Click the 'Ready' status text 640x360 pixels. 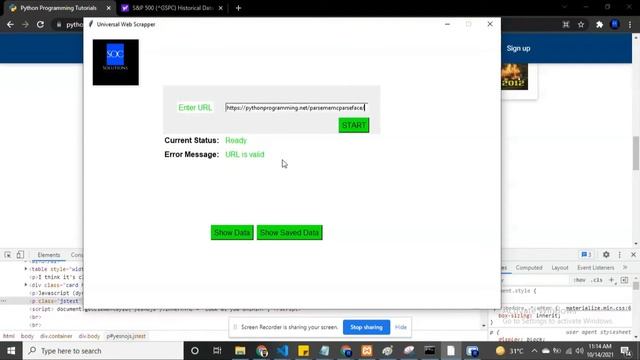coord(236,140)
